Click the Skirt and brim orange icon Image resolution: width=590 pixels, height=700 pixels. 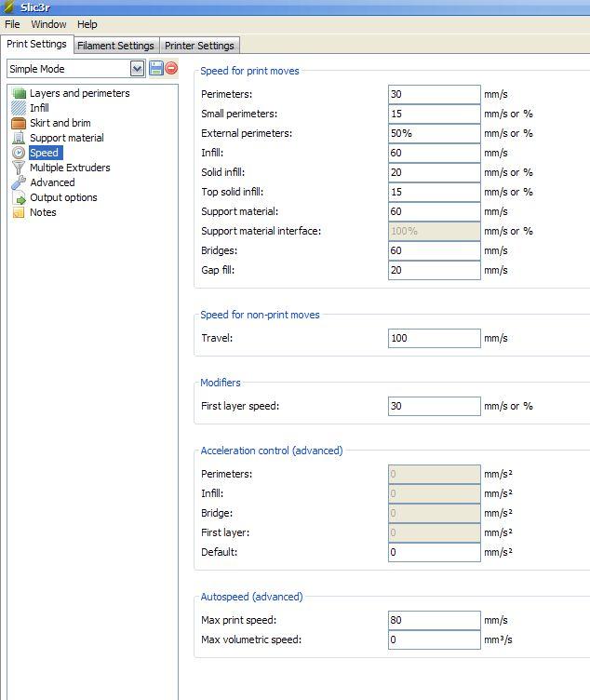tap(19, 123)
